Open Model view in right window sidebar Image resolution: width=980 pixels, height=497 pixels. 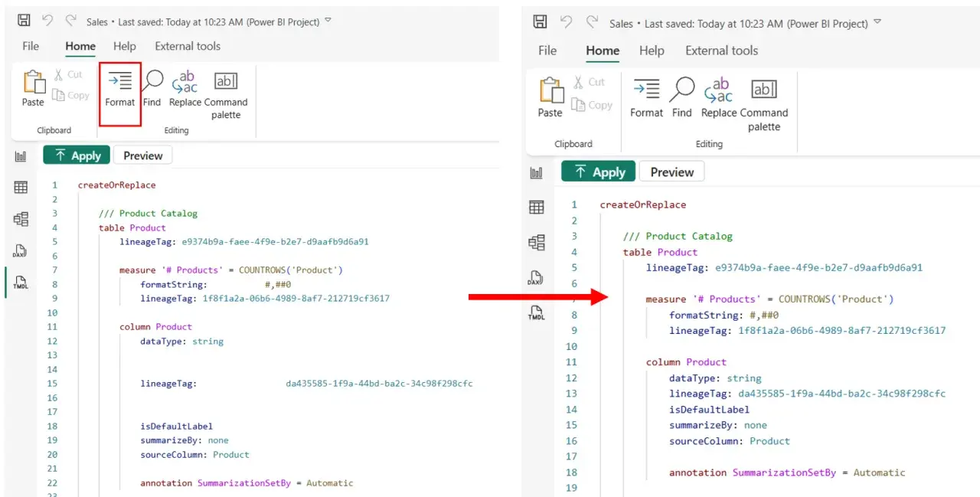click(x=537, y=242)
